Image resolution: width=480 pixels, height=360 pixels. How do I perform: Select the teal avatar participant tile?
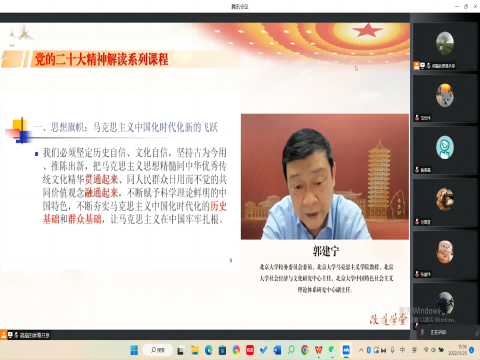pos(445,150)
